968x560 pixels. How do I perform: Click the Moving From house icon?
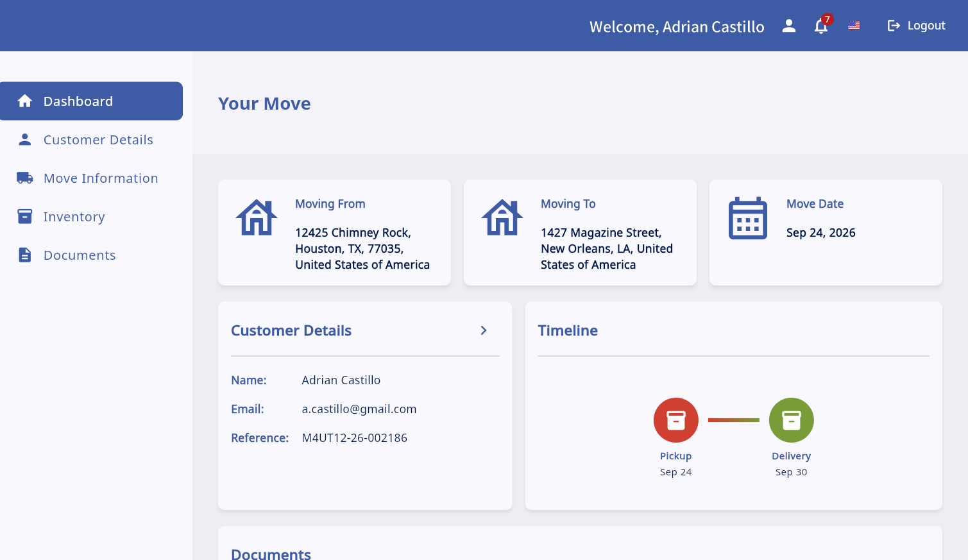click(x=257, y=217)
